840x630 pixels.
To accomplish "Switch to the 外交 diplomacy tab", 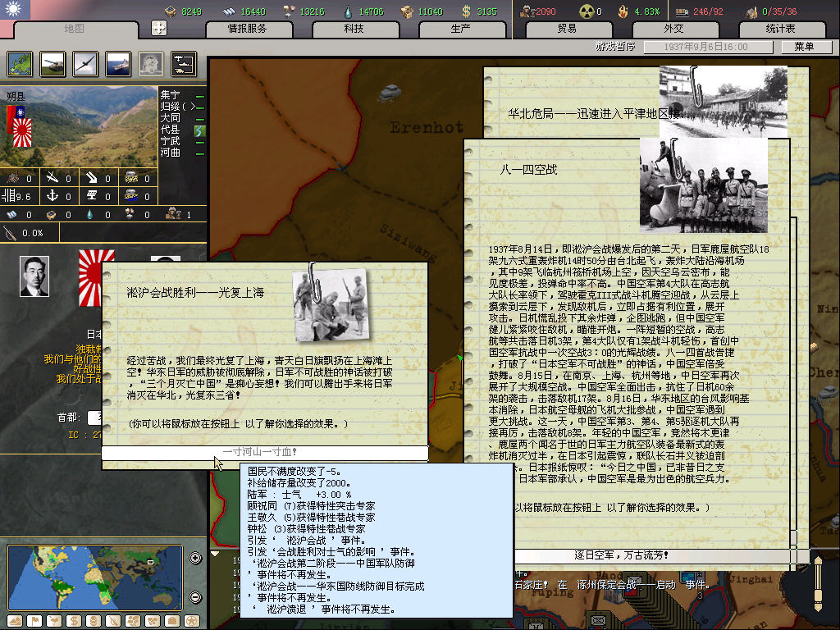I will click(673, 29).
